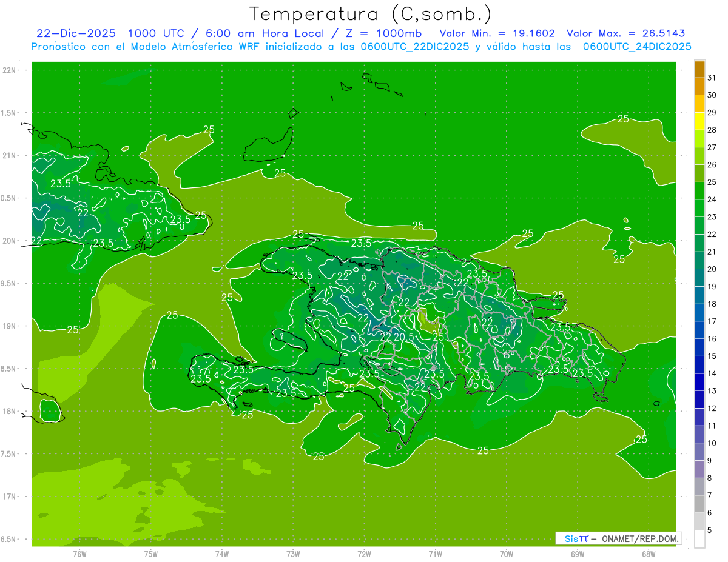The image size is (728, 562).
Task: Click the "20.5" contour label on the map
Action: 403,336
